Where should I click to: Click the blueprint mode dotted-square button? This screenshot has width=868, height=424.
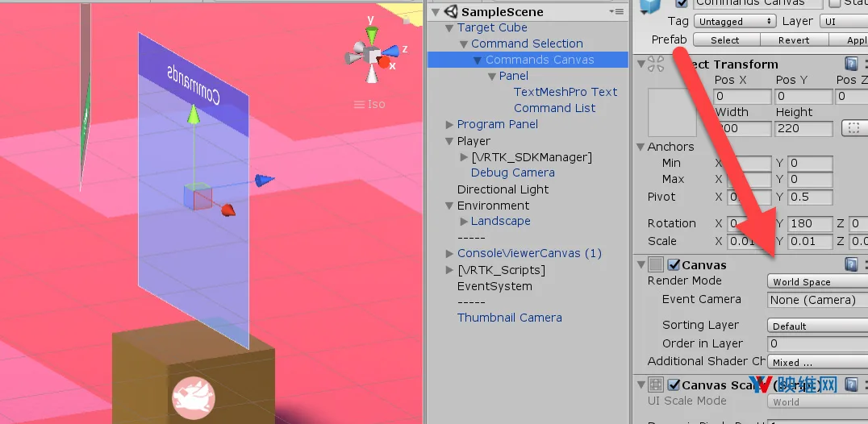(x=853, y=128)
